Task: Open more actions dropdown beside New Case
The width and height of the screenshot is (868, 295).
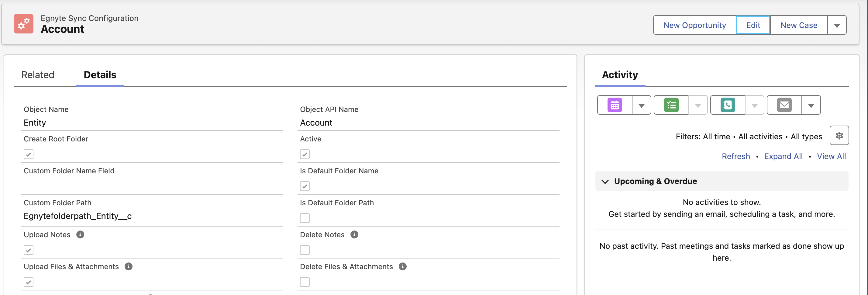Action: click(837, 25)
